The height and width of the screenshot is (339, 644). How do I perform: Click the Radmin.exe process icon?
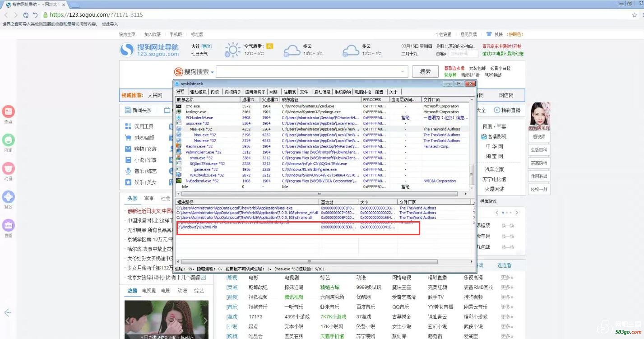coord(179,146)
